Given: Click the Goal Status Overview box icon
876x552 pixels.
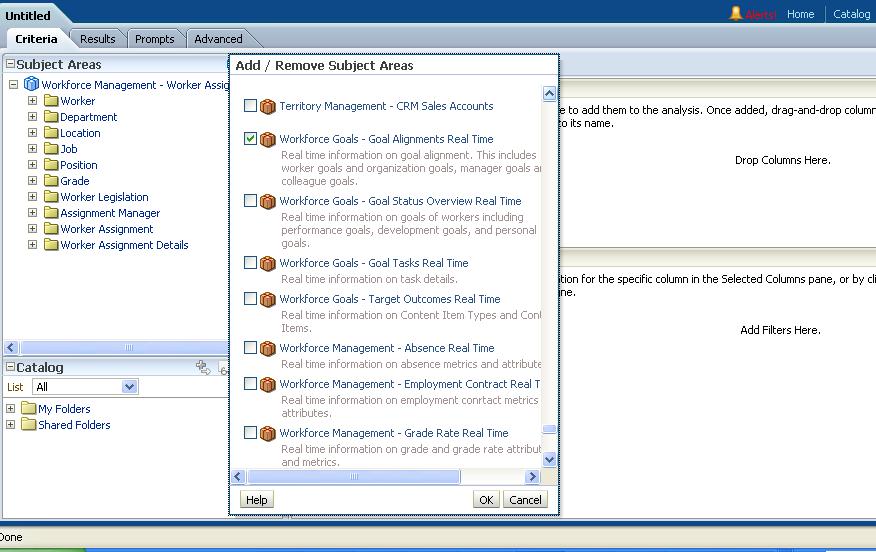Looking at the screenshot, I should click(268, 201).
